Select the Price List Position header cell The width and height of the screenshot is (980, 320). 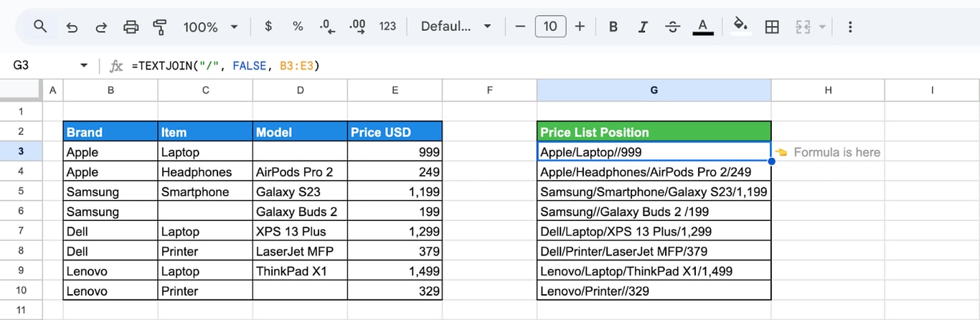pos(654,132)
